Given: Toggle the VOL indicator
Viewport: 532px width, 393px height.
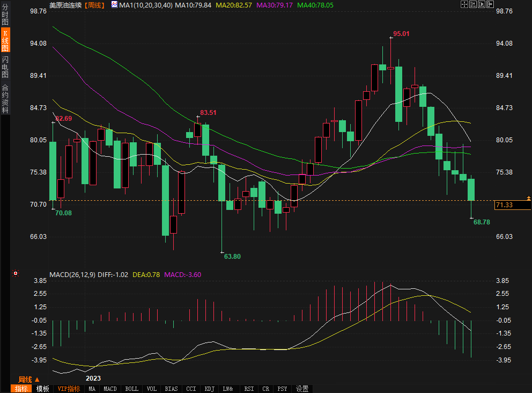Looking at the screenshot, I should 152,389.
